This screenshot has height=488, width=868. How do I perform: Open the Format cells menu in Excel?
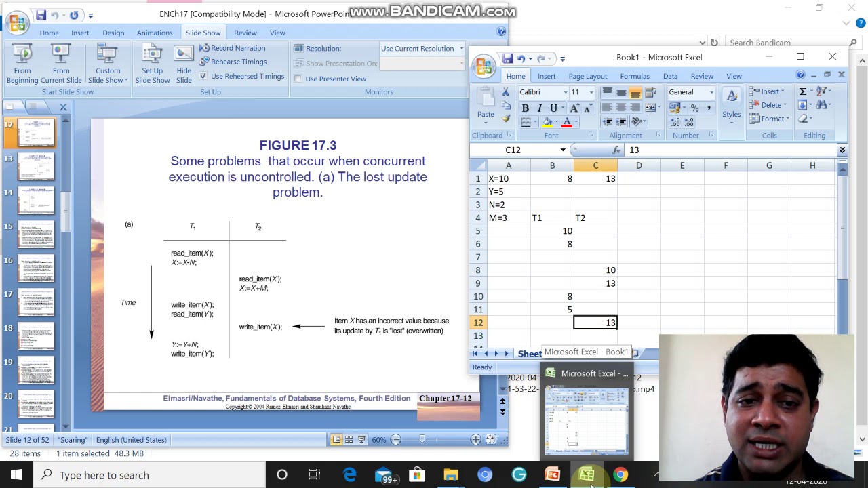click(x=768, y=119)
